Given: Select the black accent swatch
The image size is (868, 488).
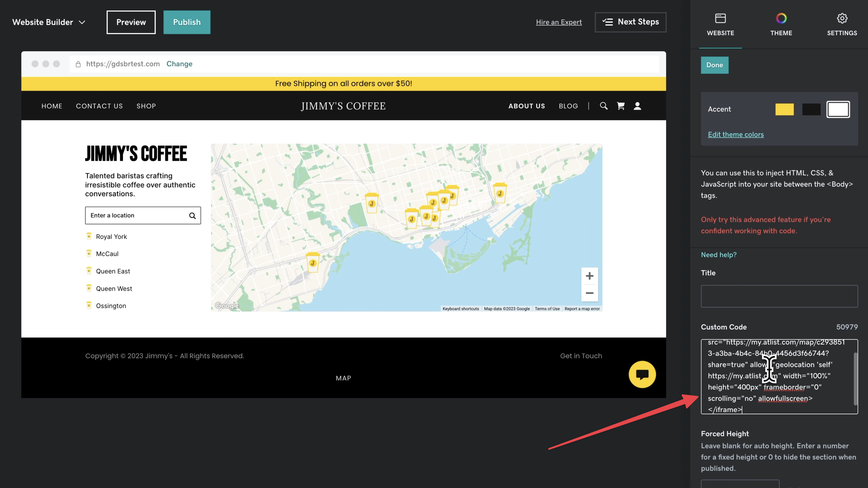Looking at the screenshot, I should point(811,109).
